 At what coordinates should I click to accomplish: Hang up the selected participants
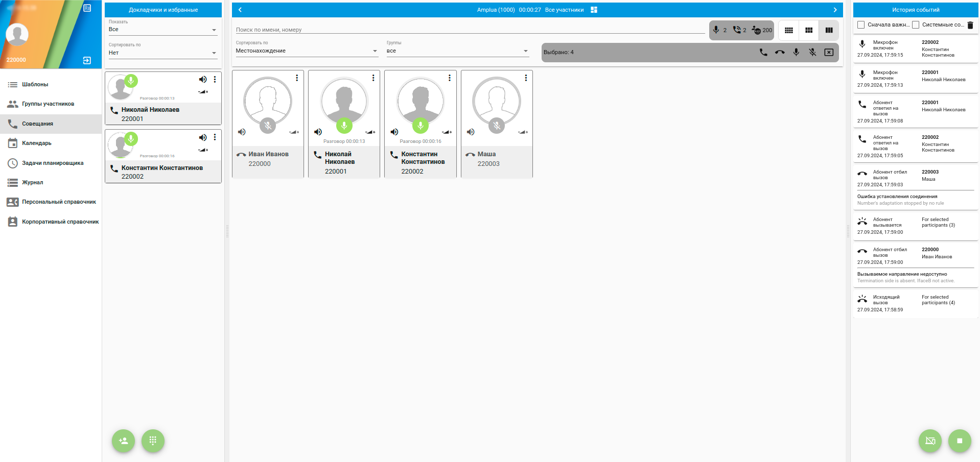[x=780, y=52]
